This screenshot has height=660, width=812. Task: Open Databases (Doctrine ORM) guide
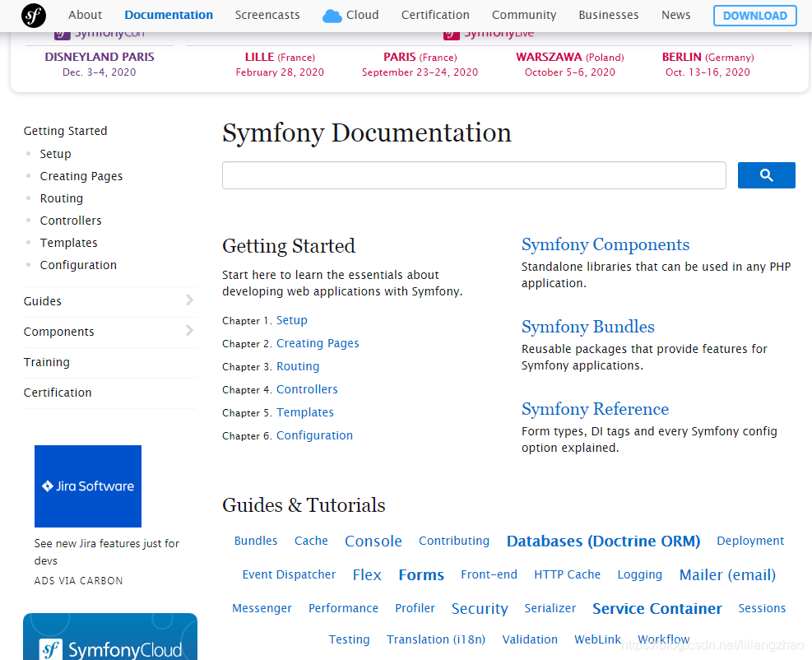coord(603,541)
